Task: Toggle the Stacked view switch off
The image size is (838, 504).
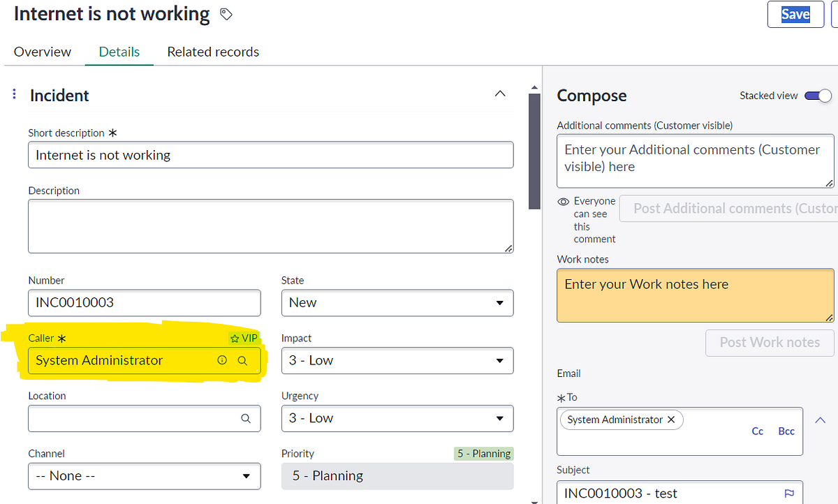Action: (817, 95)
